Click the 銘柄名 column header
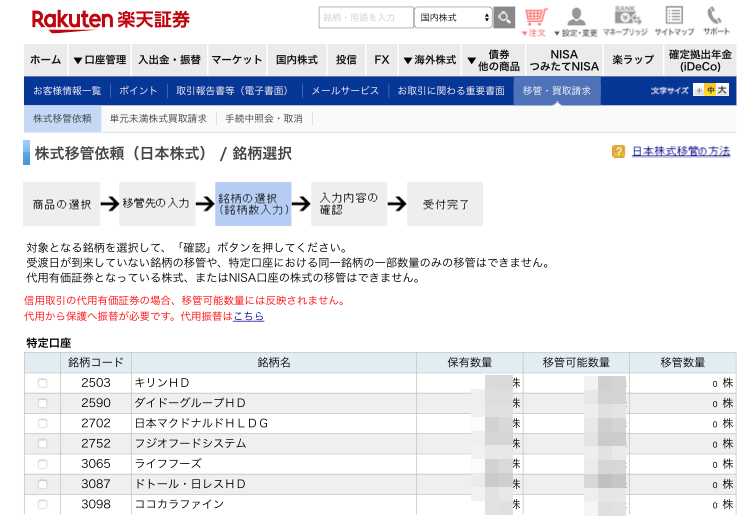Viewport: 756px width, 527px height. coord(274,363)
